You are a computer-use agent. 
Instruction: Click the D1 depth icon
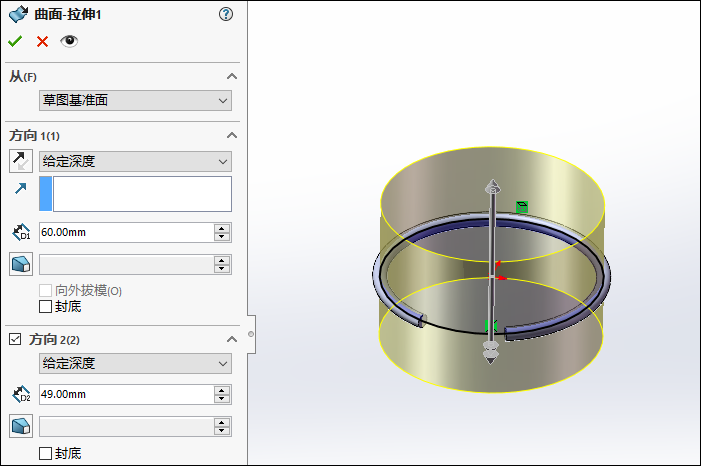(x=21, y=233)
